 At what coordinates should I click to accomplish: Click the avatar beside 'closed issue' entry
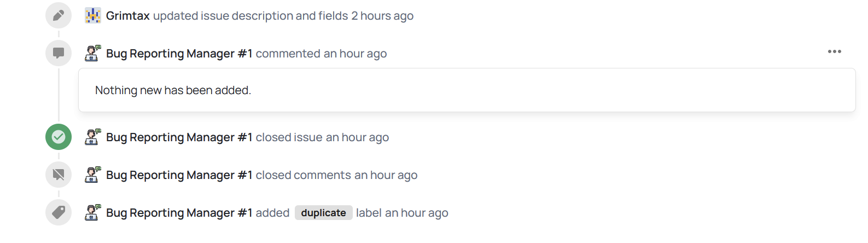pyautogui.click(x=93, y=137)
